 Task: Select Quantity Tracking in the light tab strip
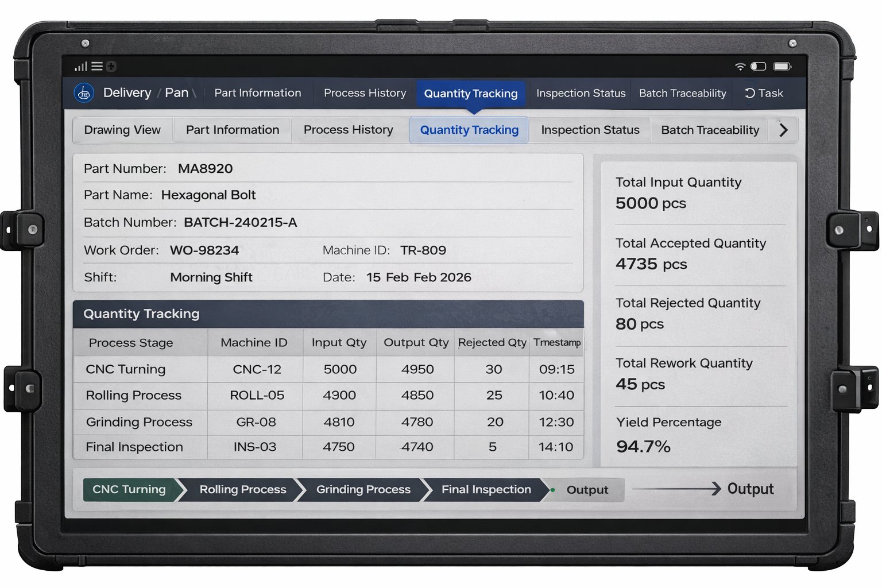pos(469,130)
